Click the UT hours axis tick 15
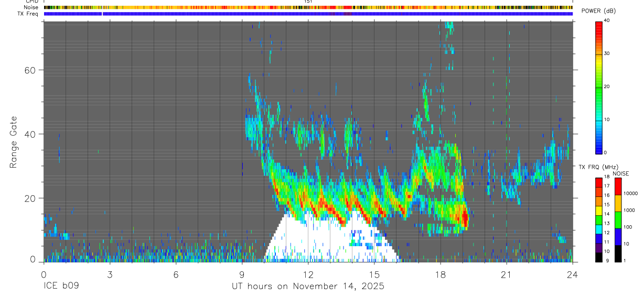The width and height of the screenshot is (644, 297). point(374,274)
